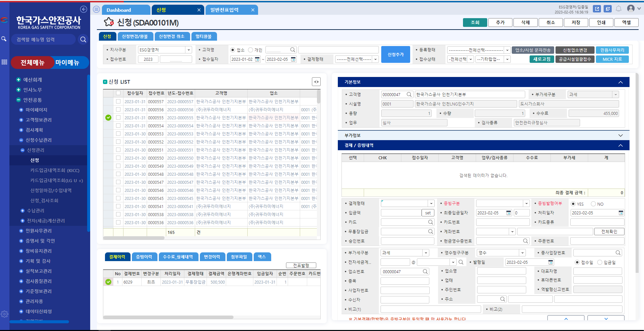
Task: Click the hamburger menu icon beside Dashboard tab
Action: (x=96, y=9)
